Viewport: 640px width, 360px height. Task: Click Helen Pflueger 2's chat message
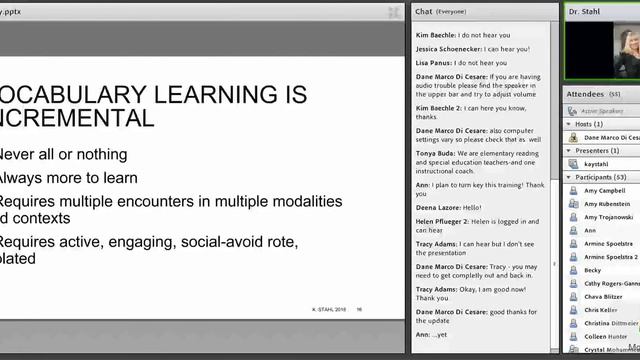(477, 226)
